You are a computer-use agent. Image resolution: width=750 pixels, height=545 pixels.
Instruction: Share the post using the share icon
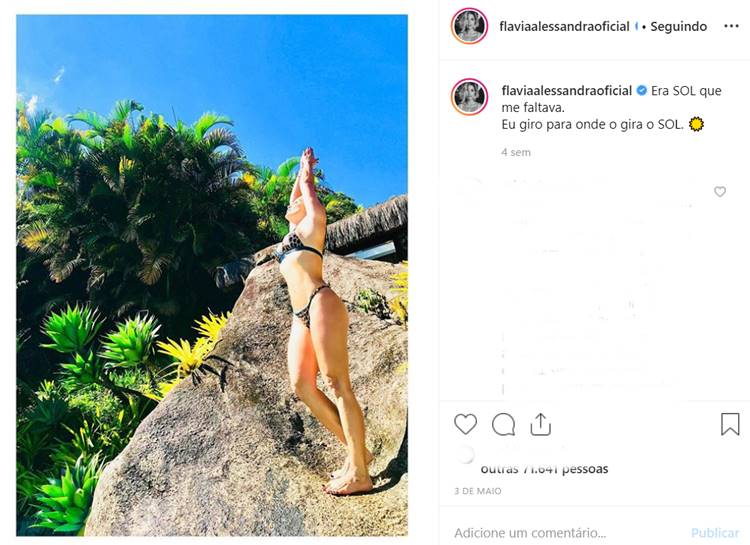(540, 424)
